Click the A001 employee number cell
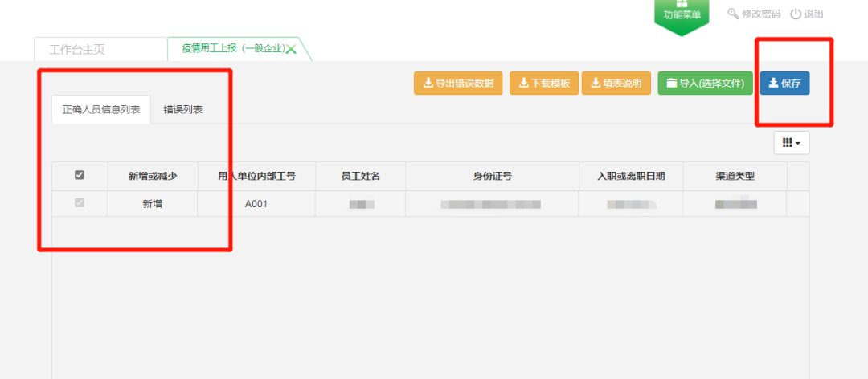The height and width of the screenshot is (379, 868). coord(256,204)
